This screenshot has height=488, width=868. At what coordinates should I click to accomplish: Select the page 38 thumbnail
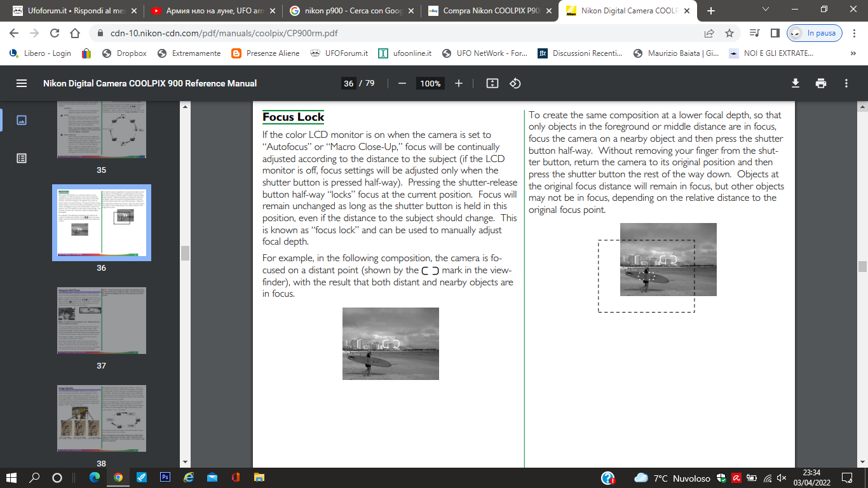coord(102,419)
